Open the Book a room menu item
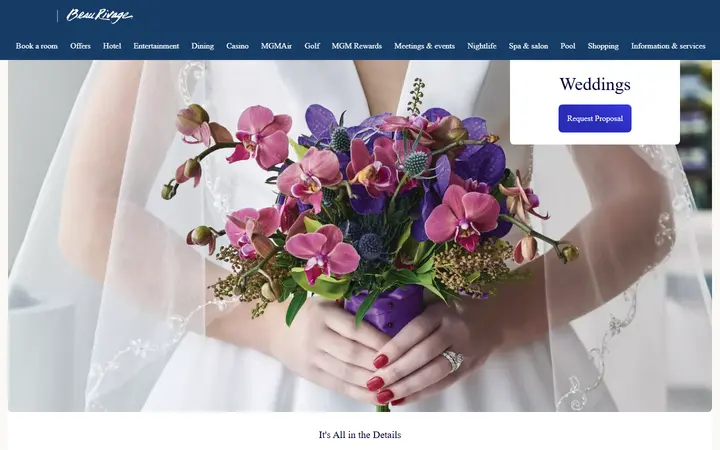 (37, 46)
